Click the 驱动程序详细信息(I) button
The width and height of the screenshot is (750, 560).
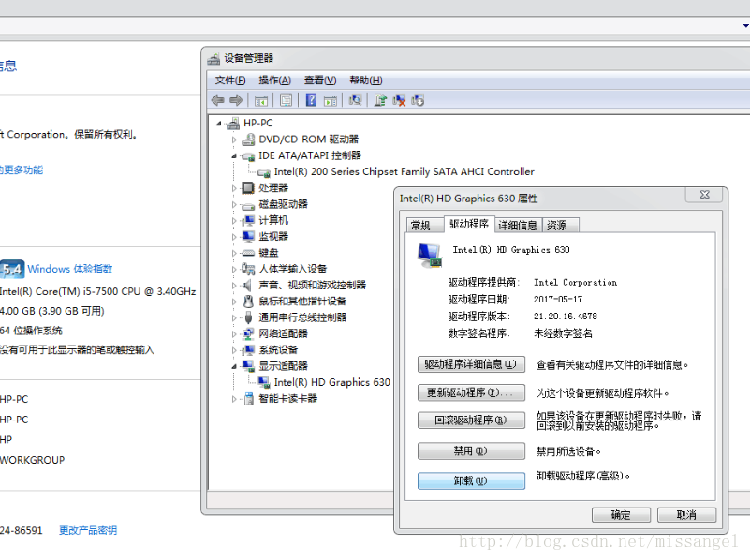(471, 364)
